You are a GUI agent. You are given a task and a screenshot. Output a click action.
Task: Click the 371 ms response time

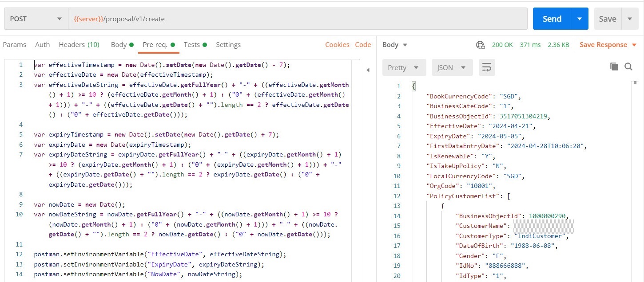point(530,45)
